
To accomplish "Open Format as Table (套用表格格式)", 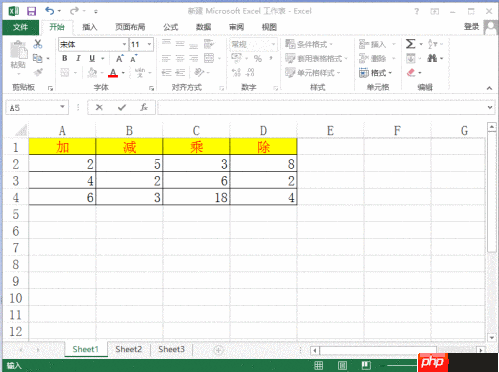I will point(316,59).
